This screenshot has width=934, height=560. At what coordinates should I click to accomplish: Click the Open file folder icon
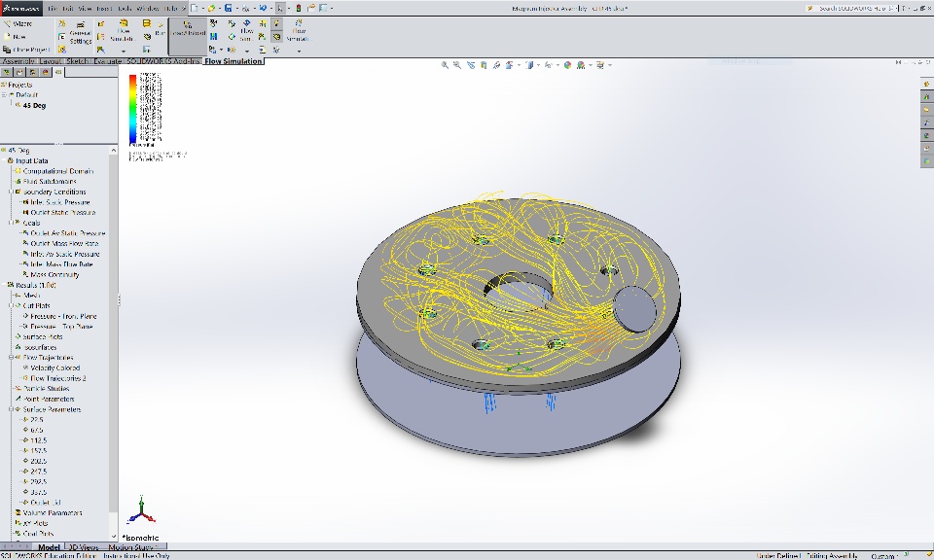pyautogui.click(x=211, y=9)
